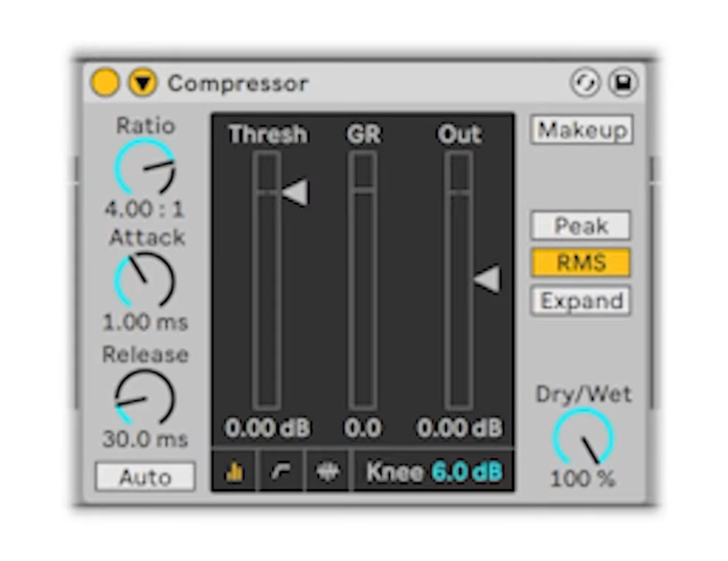Click the Ratio knob
Viewport: 728px width, 561px height.
coord(145,166)
